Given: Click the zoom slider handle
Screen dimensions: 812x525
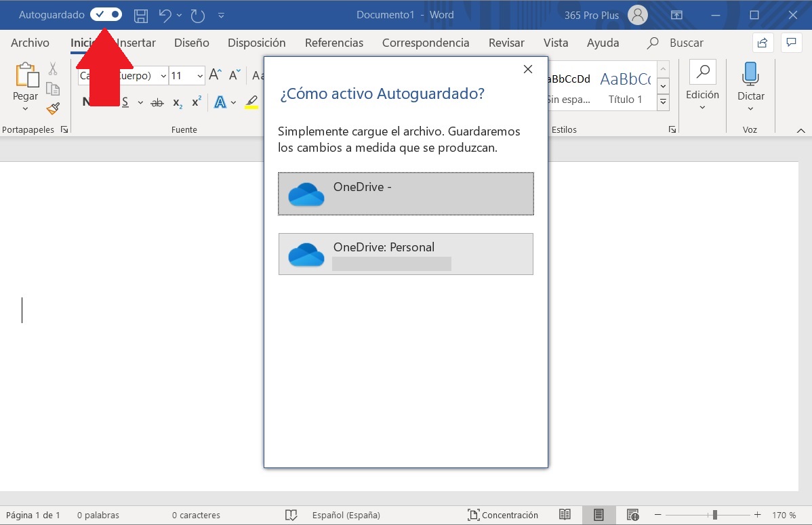Looking at the screenshot, I should [714, 515].
